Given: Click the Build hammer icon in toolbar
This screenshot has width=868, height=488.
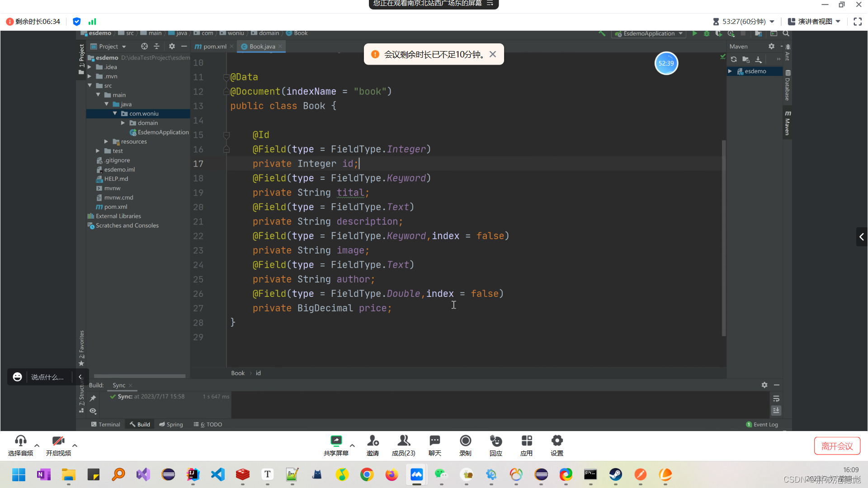Looking at the screenshot, I should [602, 33].
